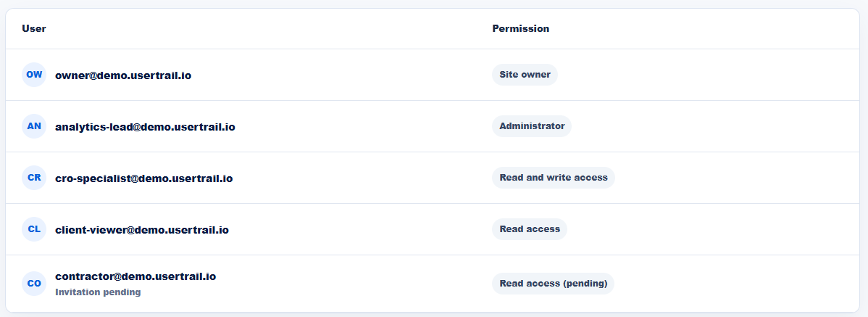
Task: Click the Permission column header
Action: (521, 29)
